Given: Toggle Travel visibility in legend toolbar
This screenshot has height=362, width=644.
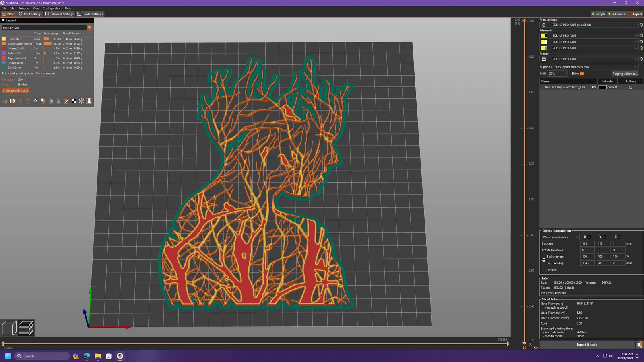Looking at the screenshot, I should click(x=5, y=101).
